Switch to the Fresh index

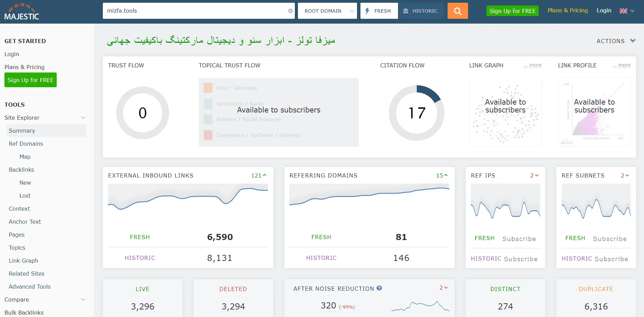379,11
